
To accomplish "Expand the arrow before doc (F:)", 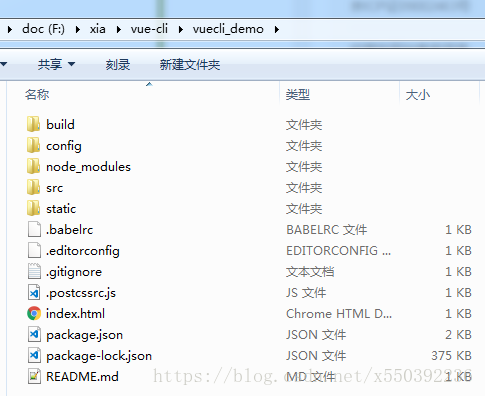I will pyautogui.click(x=10, y=30).
